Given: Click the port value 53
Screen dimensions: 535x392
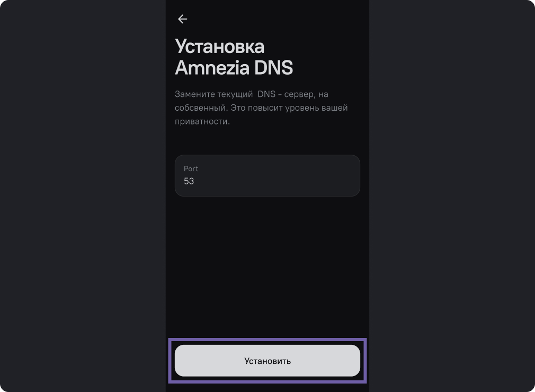Looking at the screenshot, I should [189, 181].
